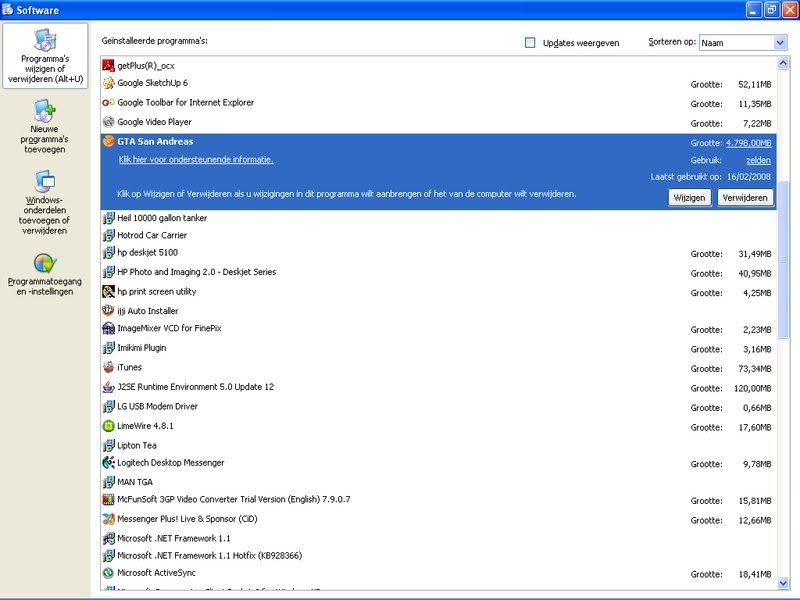Click the Microsoft ActiveSync icon
The width and height of the screenshot is (800, 600).
(108, 573)
